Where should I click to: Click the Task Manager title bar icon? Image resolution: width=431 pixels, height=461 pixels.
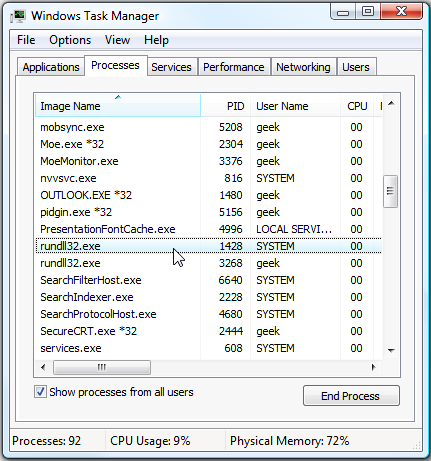[x=18, y=16]
